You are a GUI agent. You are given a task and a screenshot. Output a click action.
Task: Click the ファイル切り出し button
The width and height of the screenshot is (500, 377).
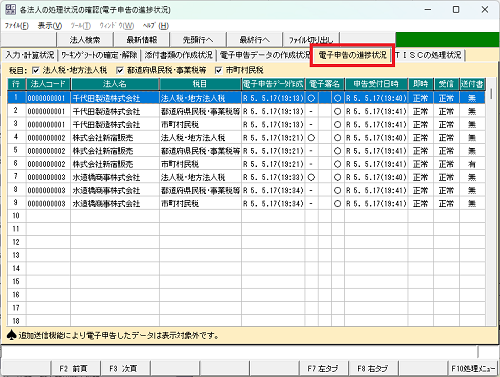[311, 40]
